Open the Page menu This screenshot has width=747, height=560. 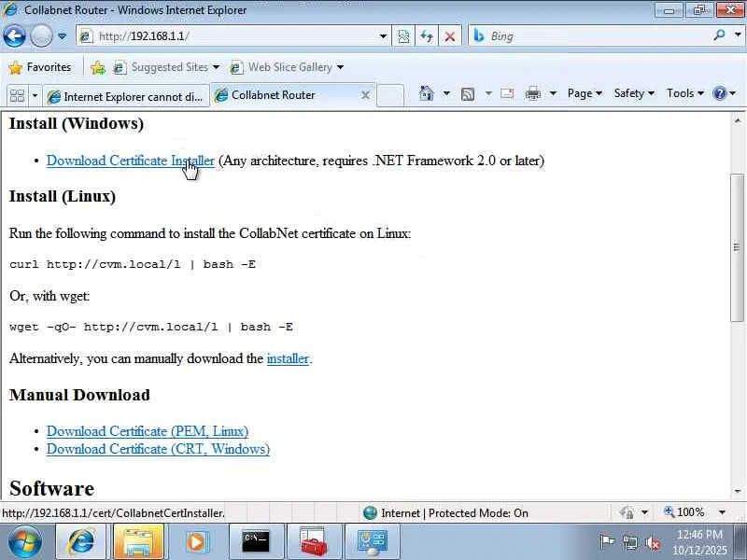(585, 93)
